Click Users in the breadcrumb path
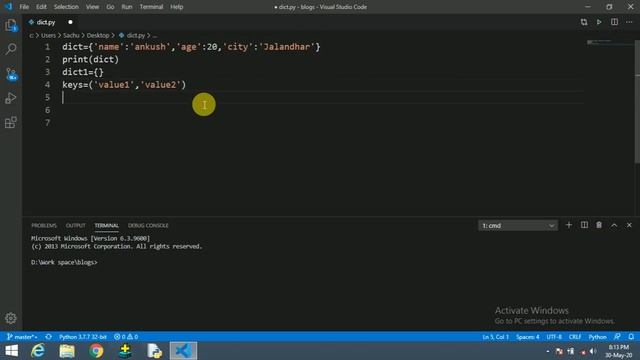The image size is (640, 360). tap(48, 36)
